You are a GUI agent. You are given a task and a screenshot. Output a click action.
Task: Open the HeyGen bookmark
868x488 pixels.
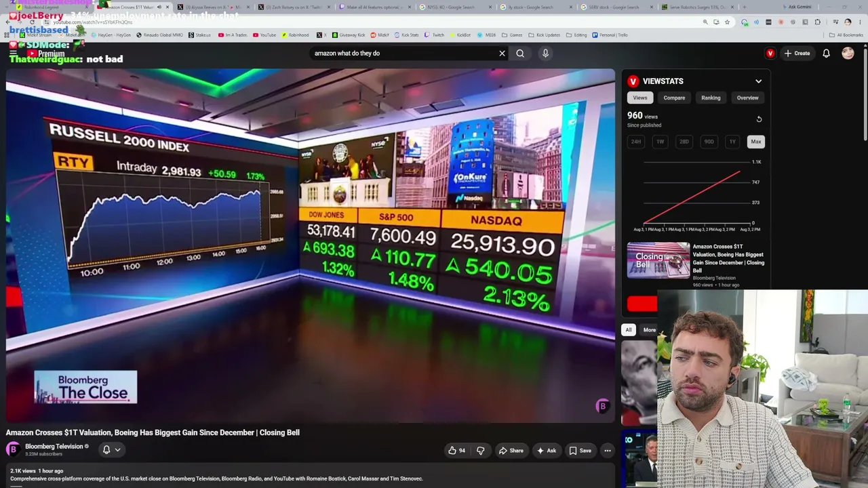110,35
